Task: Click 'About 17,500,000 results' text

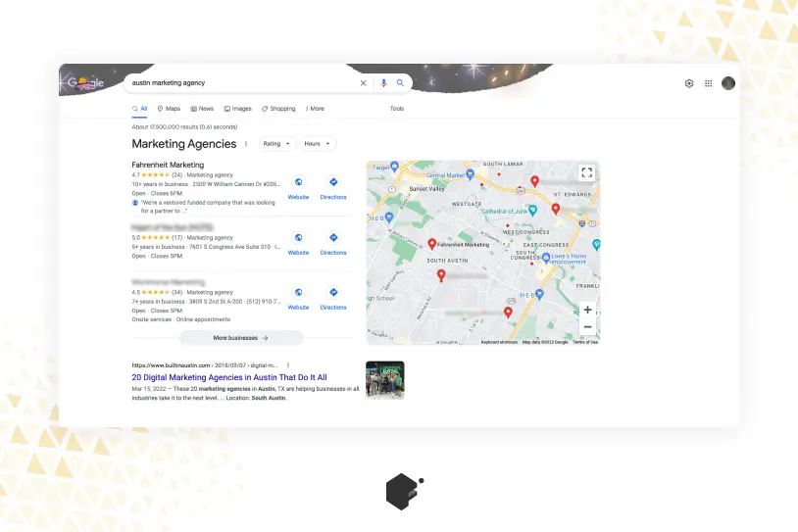Action: (184, 126)
